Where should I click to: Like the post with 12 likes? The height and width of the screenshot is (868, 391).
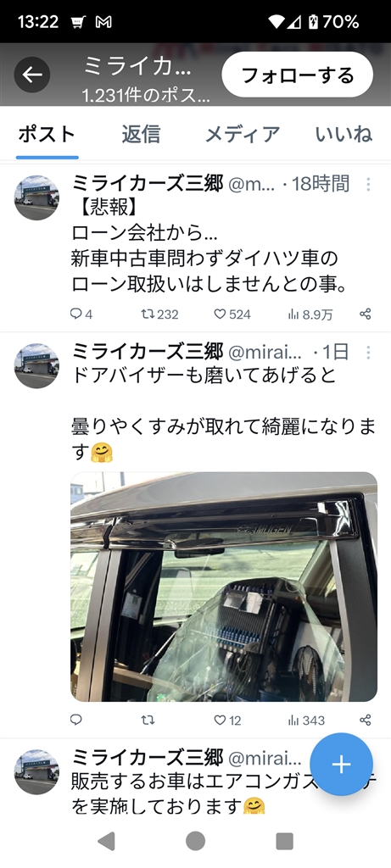point(227,721)
